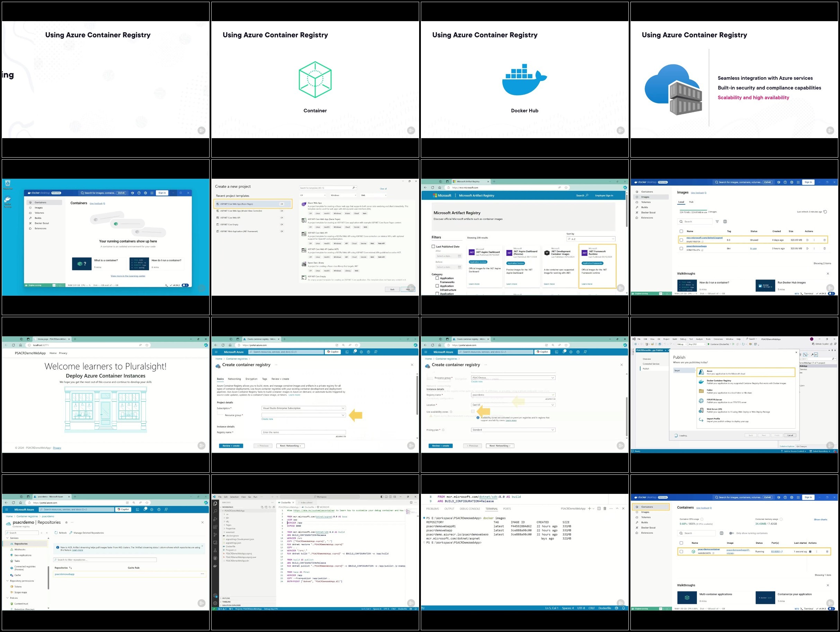840x632 pixels.
Task: Choose Docker Container Registry target in Publish dialog
Action: 746,382
